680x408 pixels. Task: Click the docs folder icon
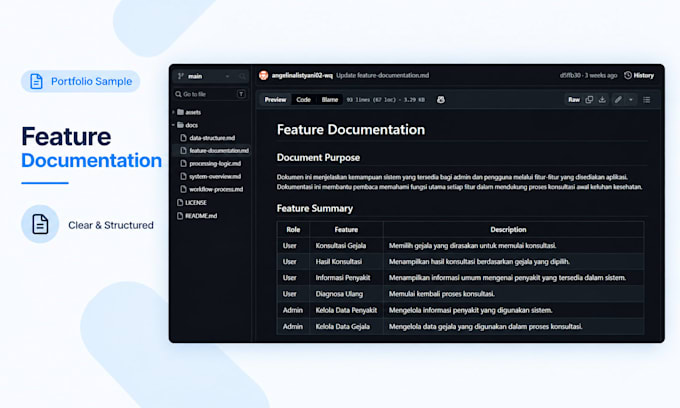point(181,125)
